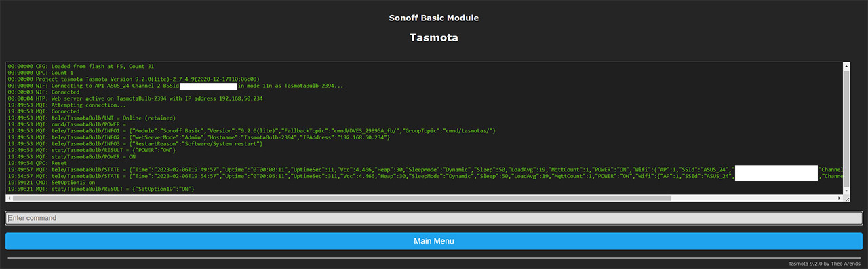Image resolution: width=868 pixels, height=269 pixels.
Task: Click the console resize grip corner
Action: tap(846, 198)
